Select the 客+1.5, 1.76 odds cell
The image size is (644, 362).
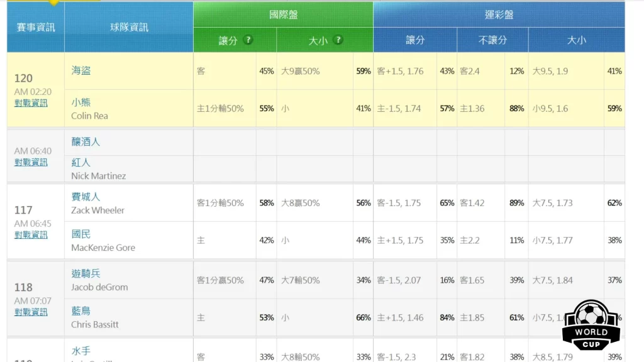401,71
